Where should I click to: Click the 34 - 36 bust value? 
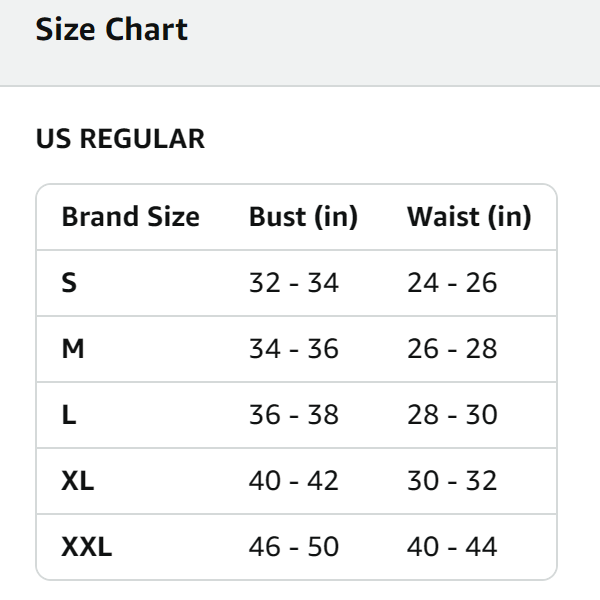tap(293, 349)
